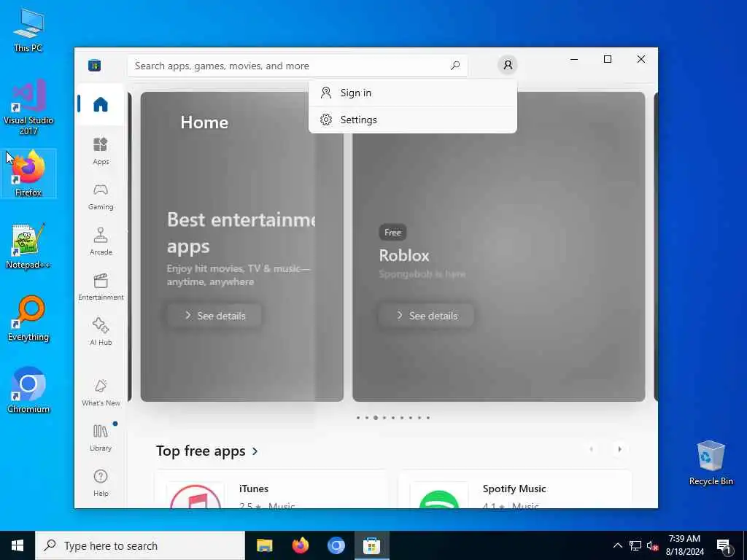Select the Firefox desktop shortcut
This screenshot has height=560, width=747.
[x=28, y=174]
